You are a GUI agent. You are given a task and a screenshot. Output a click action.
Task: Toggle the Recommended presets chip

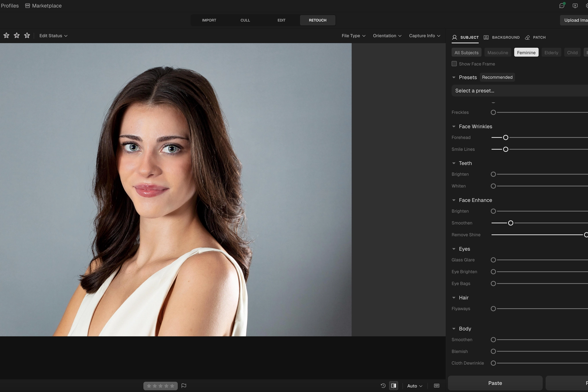coord(497,77)
